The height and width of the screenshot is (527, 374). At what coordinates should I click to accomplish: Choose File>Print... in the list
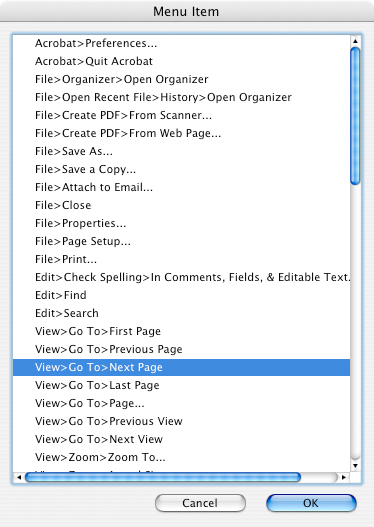(x=181, y=259)
